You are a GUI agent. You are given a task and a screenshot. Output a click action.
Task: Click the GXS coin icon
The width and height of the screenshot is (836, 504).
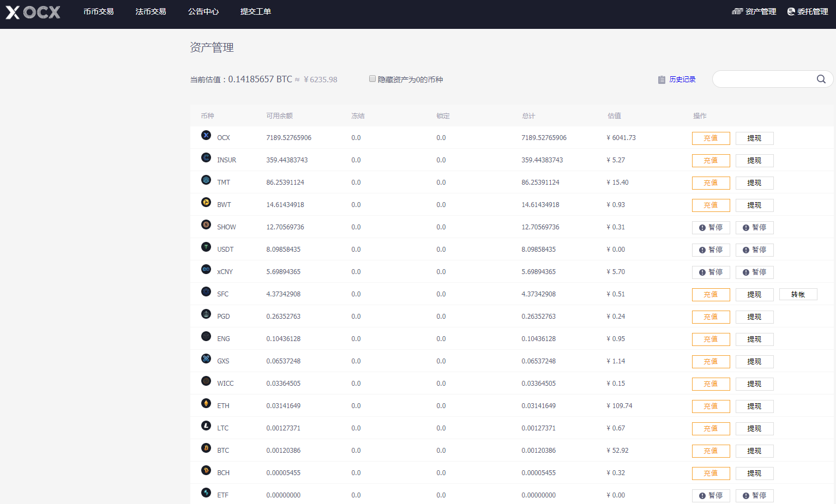[x=206, y=359]
